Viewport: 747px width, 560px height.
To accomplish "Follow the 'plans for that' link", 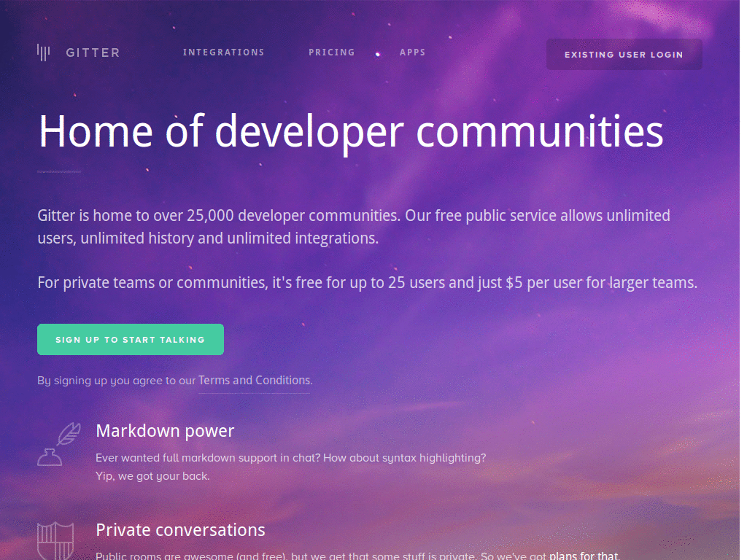I will point(583,555).
